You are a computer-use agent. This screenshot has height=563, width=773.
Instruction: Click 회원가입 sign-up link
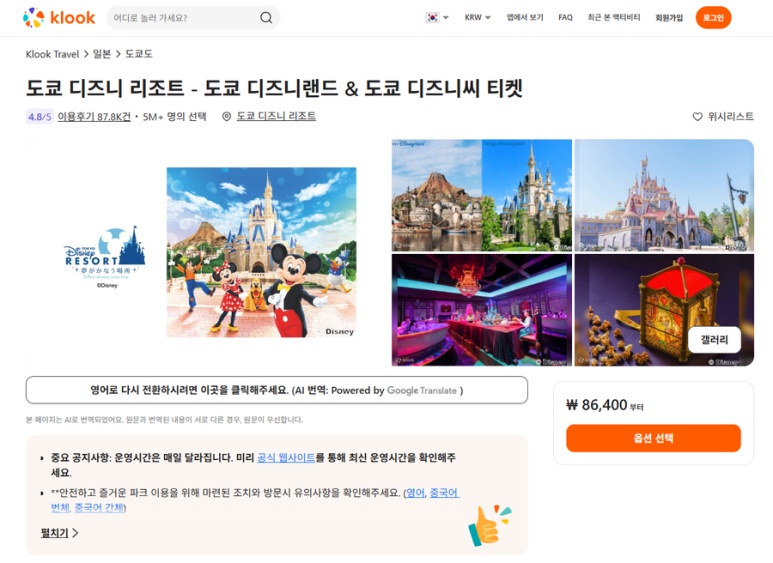point(669,18)
